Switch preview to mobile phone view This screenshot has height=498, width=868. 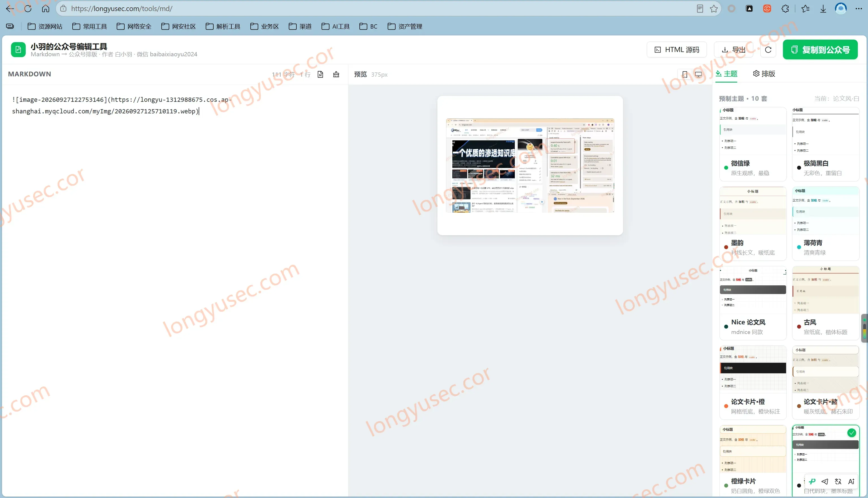(x=685, y=74)
